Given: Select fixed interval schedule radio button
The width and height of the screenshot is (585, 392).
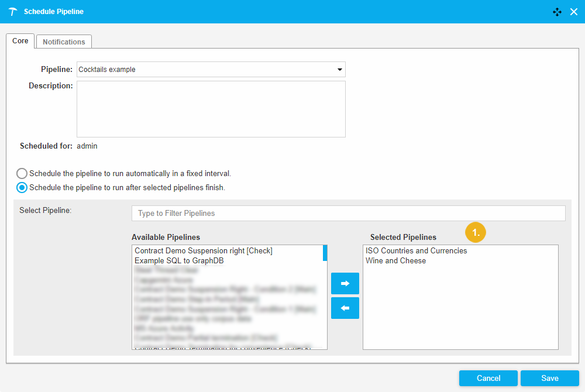Looking at the screenshot, I should (x=22, y=174).
